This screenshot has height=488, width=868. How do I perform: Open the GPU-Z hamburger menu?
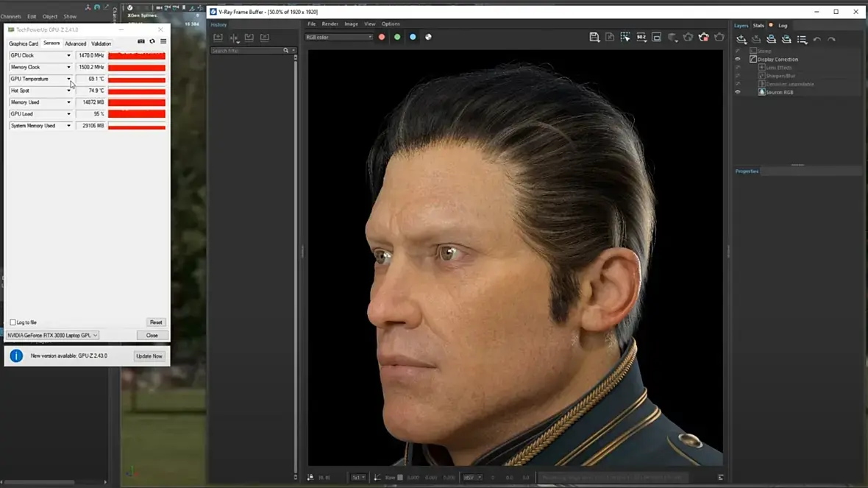[x=163, y=42]
